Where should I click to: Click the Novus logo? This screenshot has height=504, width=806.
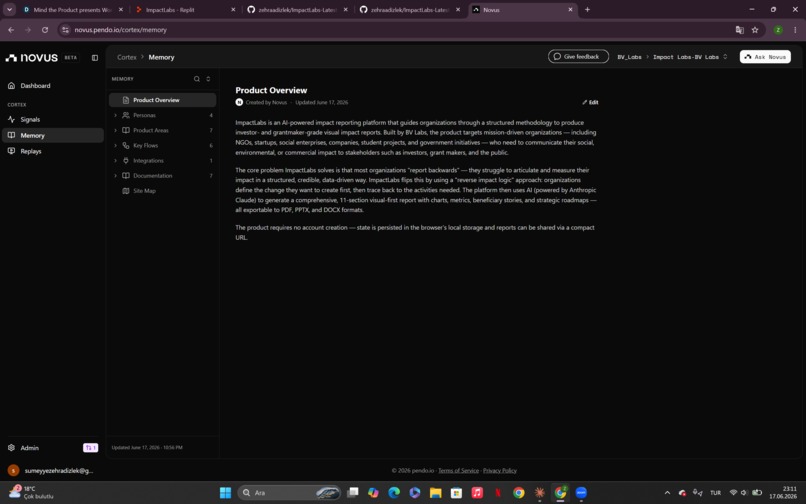pos(32,58)
